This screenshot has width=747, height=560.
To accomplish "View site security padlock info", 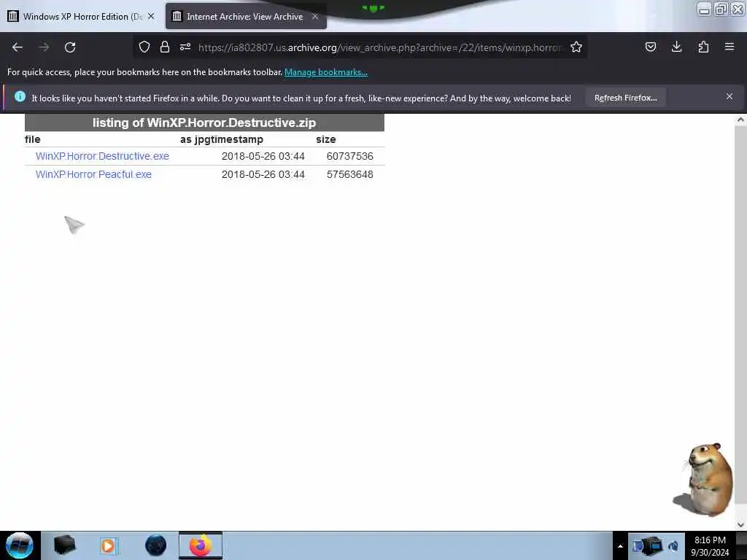I will (165, 47).
